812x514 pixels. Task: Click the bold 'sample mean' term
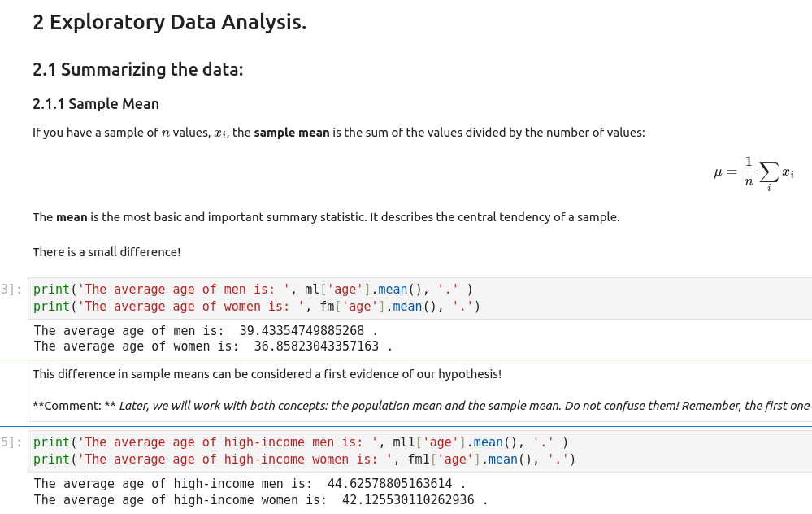(291, 133)
